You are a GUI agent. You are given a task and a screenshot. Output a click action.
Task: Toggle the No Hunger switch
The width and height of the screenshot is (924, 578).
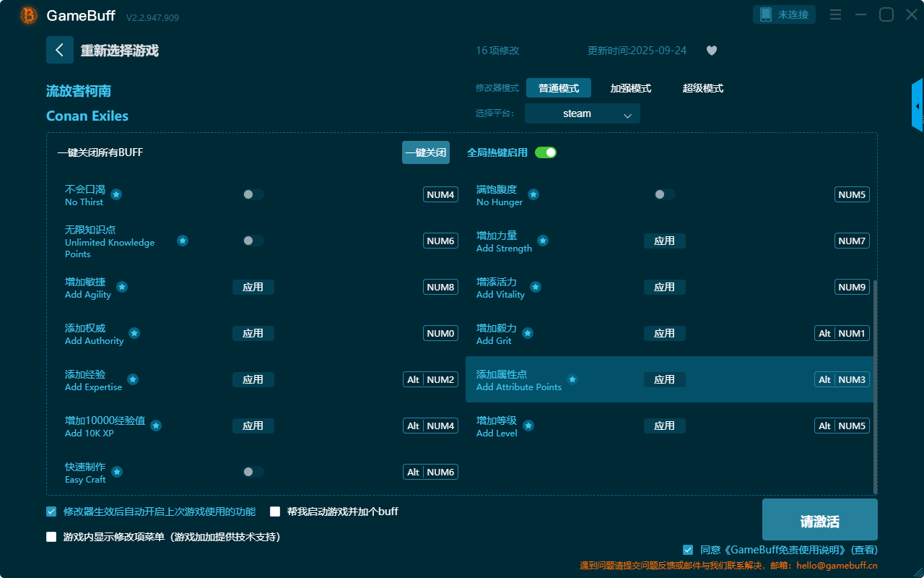pyautogui.click(x=664, y=194)
